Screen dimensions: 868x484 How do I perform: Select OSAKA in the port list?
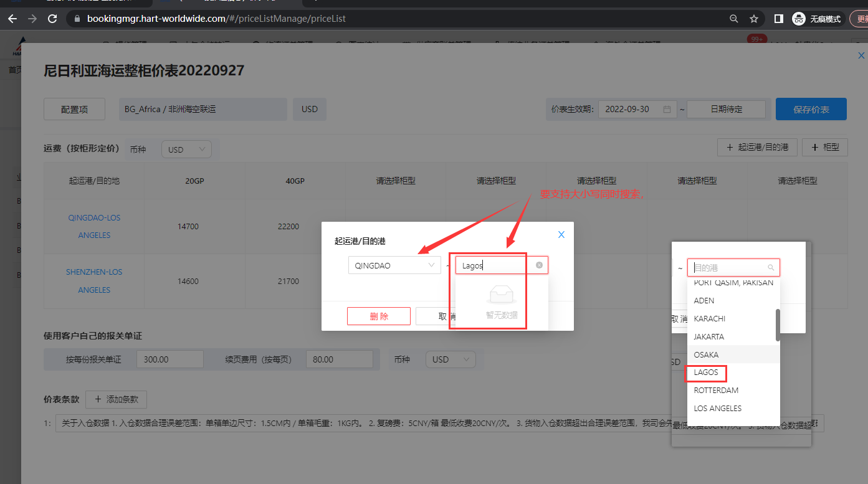click(706, 354)
